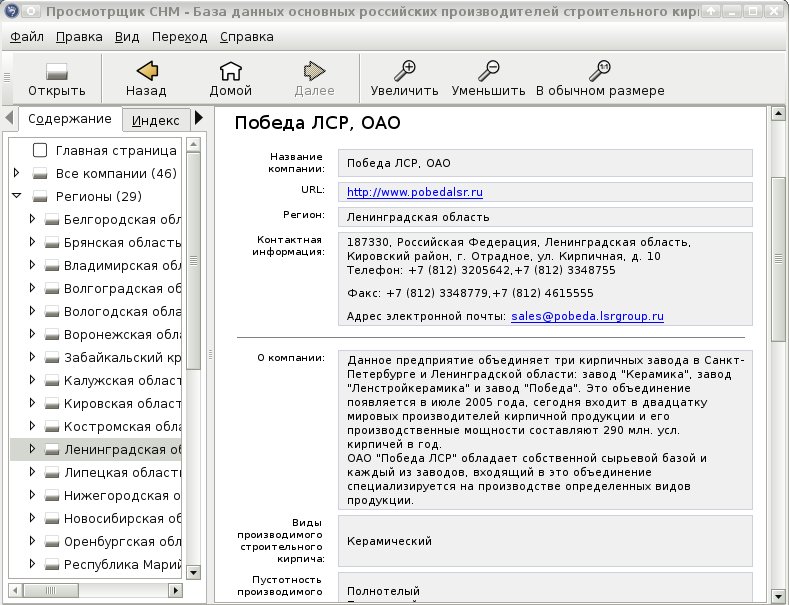
Task: Expand the Вологодская область node
Action: pos(32,311)
